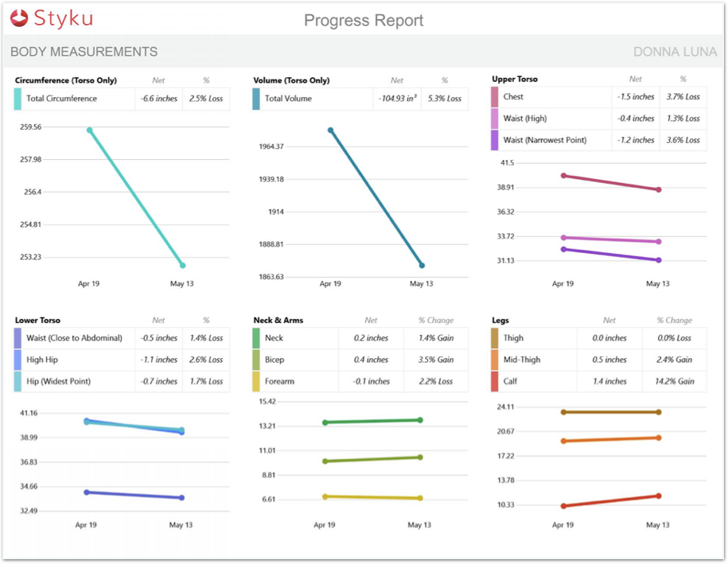Click the 3.5% Gain Bicep cell
The width and height of the screenshot is (728, 564).
(436, 360)
